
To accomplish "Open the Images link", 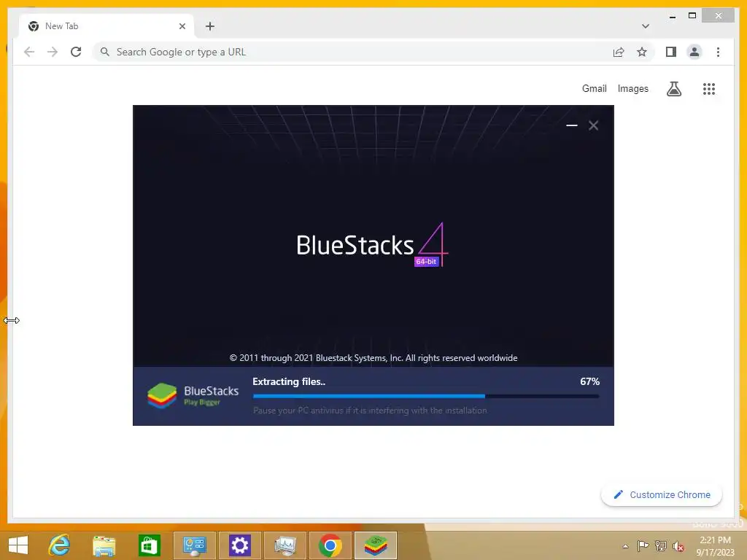I will click(632, 88).
